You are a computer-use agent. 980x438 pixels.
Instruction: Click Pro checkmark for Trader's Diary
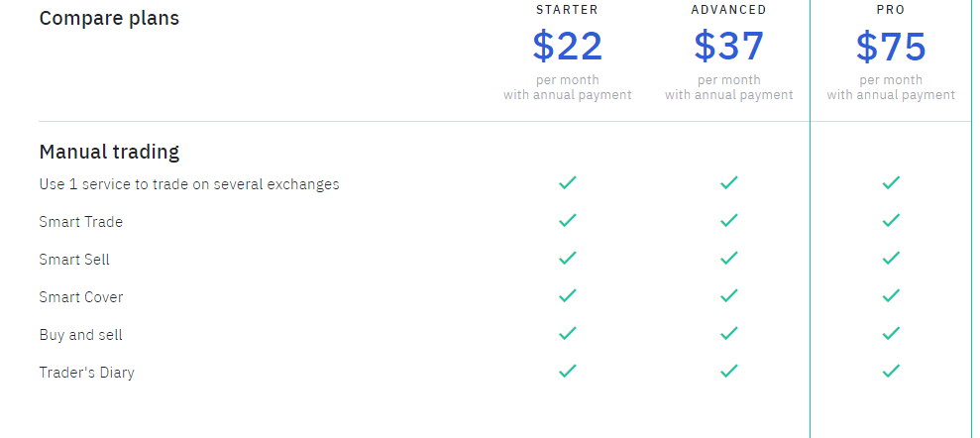point(891,371)
